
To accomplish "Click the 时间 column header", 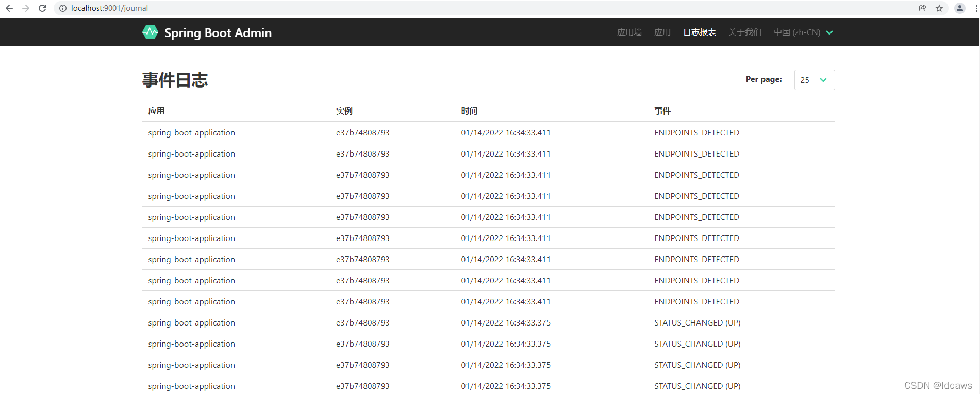I will click(x=469, y=111).
